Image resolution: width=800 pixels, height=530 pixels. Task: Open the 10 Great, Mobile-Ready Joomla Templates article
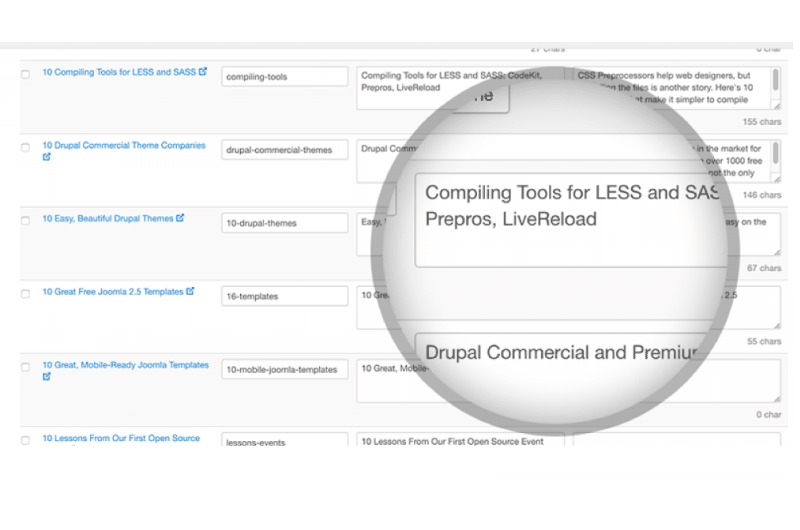tap(126, 365)
